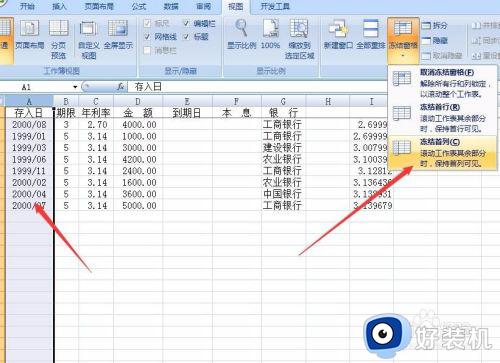Select cell with amount 5000.00
This screenshot has height=363, width=500.
coord(138,205)
